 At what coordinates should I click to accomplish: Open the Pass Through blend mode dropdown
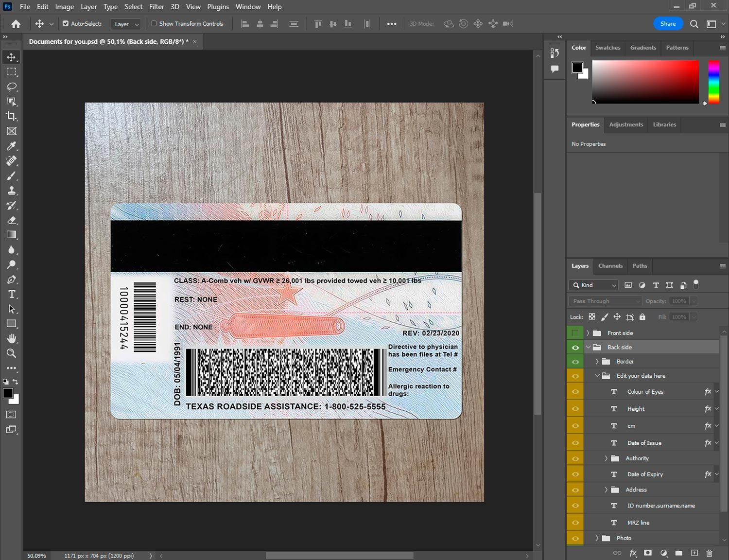(x=605, y=301)
